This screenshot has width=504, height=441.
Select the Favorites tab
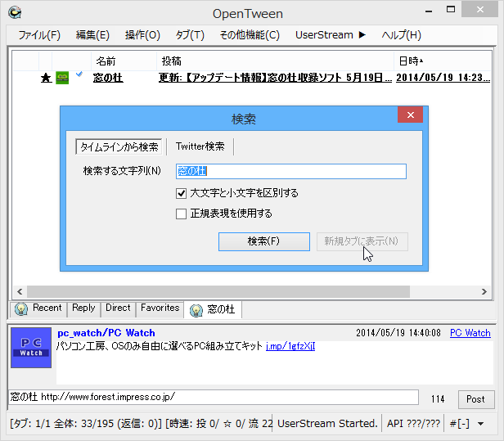pyautogui.click(x=160, y=308)
